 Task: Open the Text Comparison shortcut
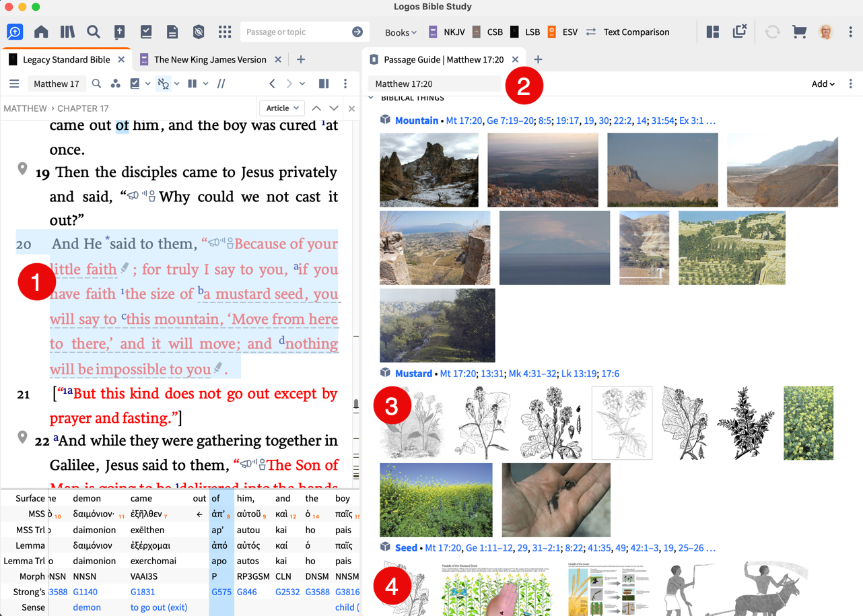click(627, 32)
